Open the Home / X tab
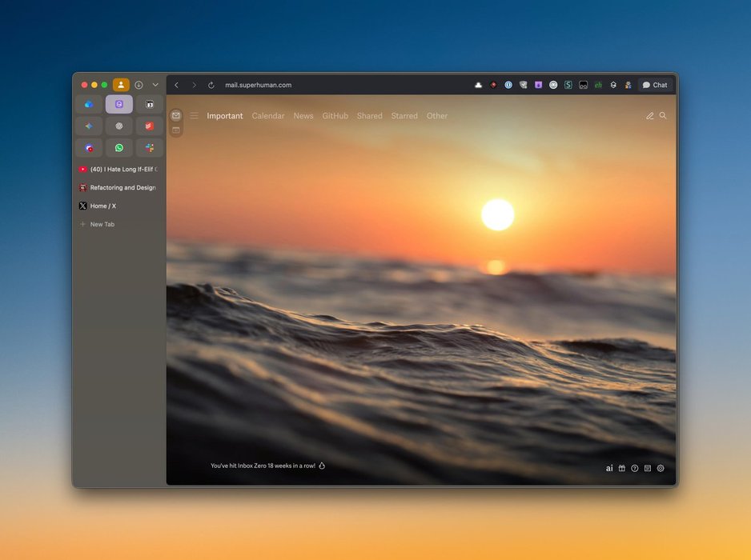 (102, 206)
